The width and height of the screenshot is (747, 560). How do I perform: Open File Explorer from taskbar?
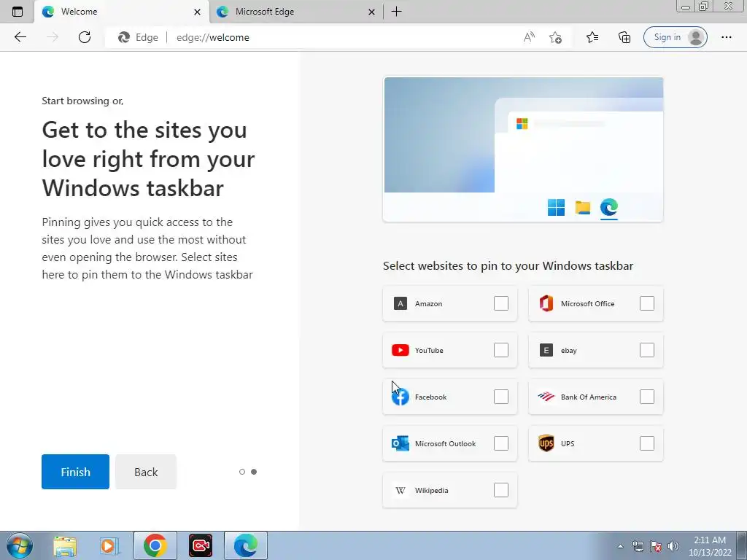[65, 545]
